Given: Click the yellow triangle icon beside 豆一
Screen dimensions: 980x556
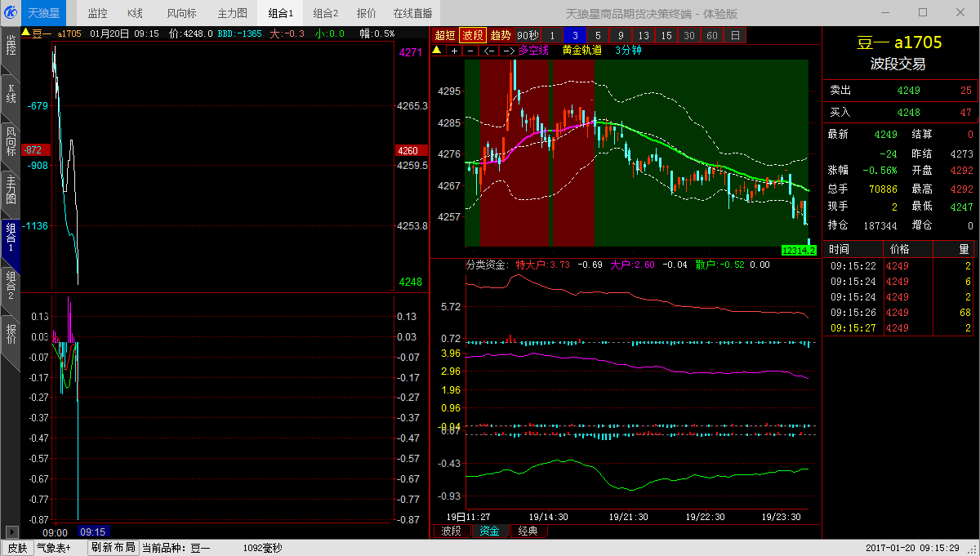Looking at the screenshot, I should tap(25, 33).
